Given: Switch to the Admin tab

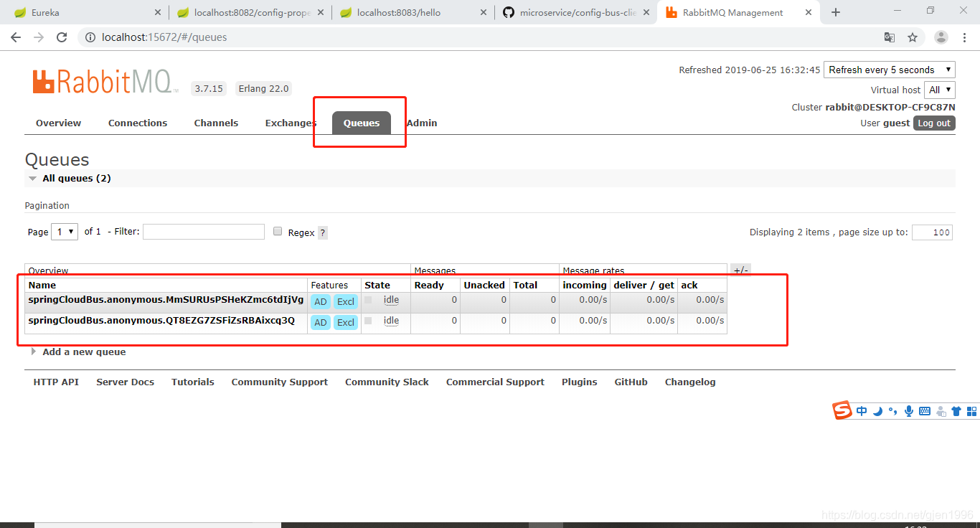Looking at the screenshot, I should click(x=422, y=123).
